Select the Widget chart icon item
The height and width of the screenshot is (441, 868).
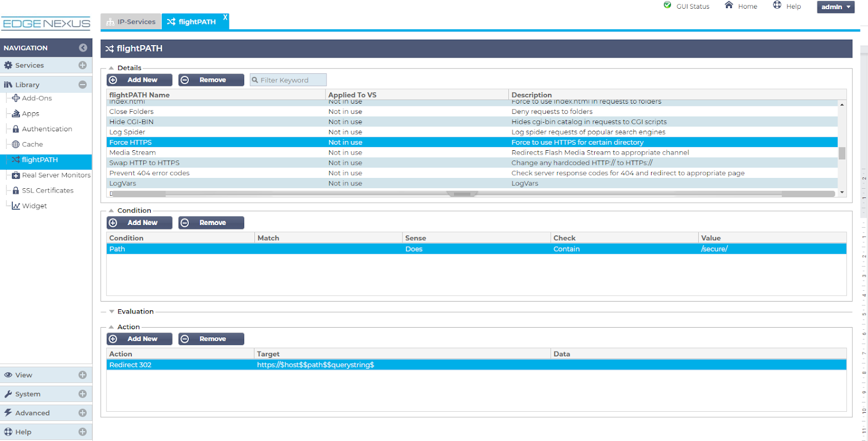click(x=16, y=206)
